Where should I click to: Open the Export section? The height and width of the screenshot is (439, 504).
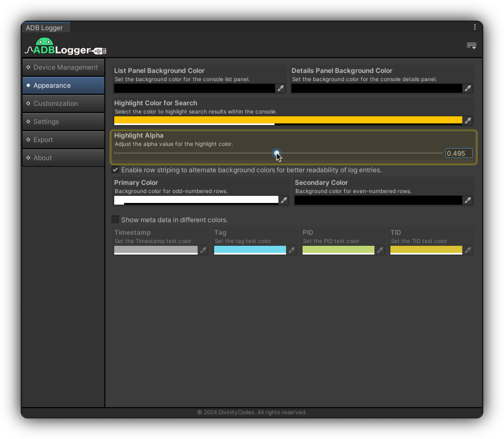pyautogui.click(x=64, y=140)
